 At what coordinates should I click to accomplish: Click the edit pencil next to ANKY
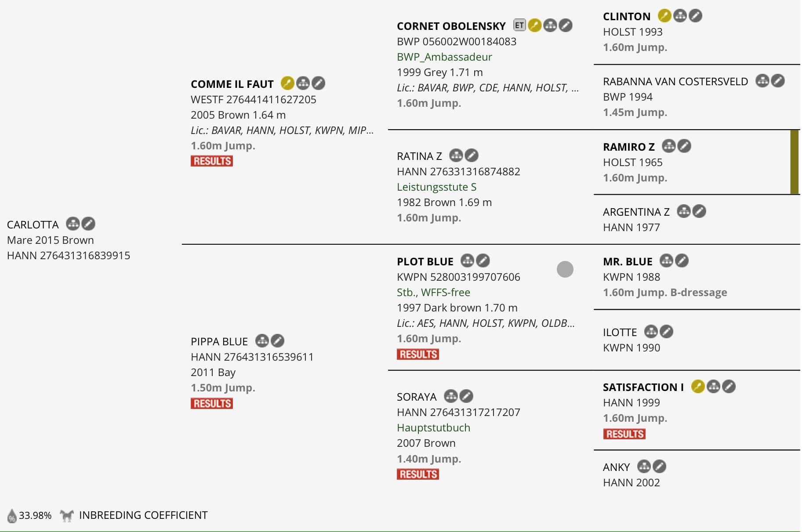659,467
